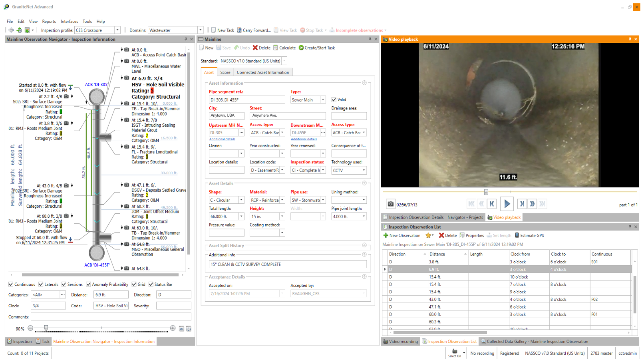Capture a snapshot with the camera icon
Image resolution: width=644 pixels, height=362 pixels.
click(x=390, y=204)
